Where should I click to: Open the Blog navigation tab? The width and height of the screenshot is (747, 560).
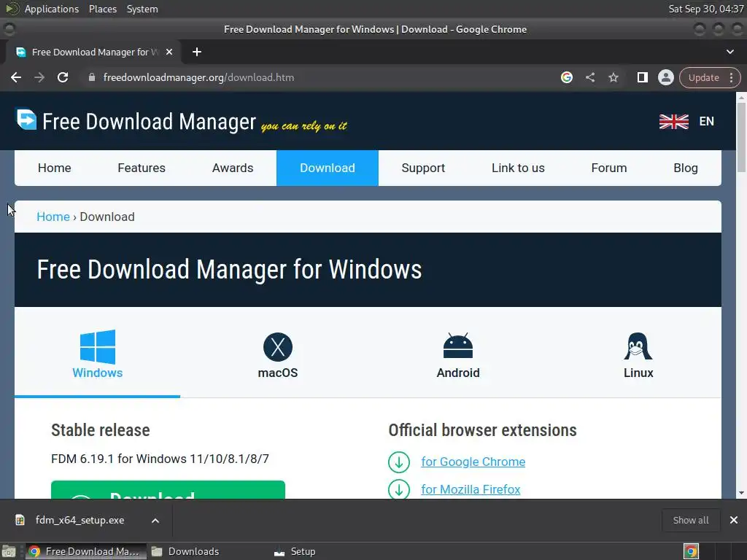(686, 168)
